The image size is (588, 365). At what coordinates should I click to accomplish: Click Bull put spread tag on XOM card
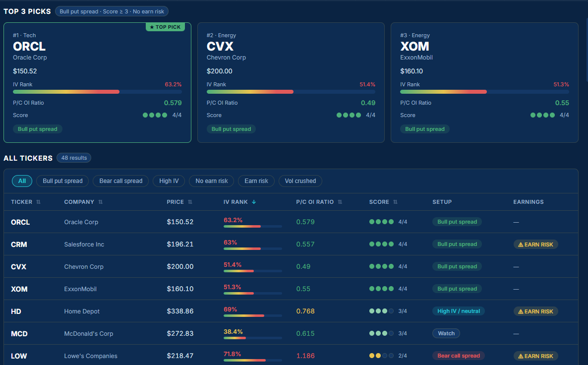(425, 129)
